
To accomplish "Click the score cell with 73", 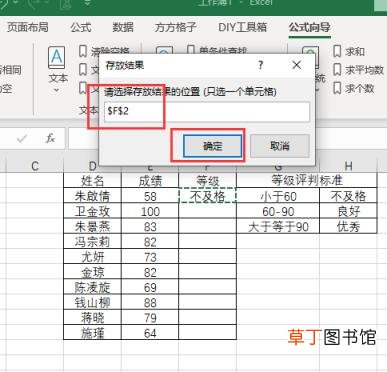I will 150,257.
